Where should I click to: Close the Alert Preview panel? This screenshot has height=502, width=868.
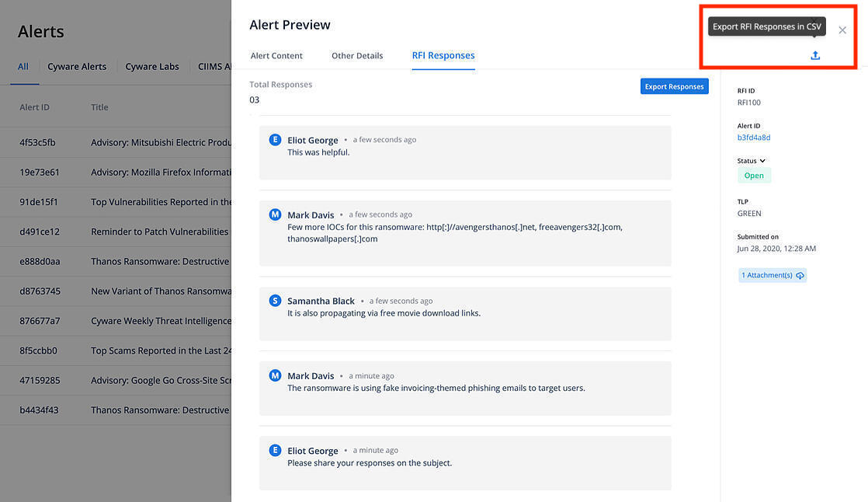[842, 30]
